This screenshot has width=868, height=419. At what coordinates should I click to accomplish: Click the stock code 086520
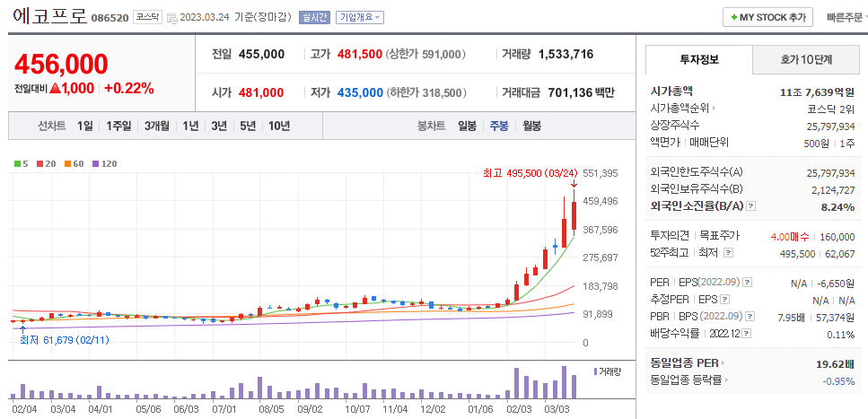[110, 18]
